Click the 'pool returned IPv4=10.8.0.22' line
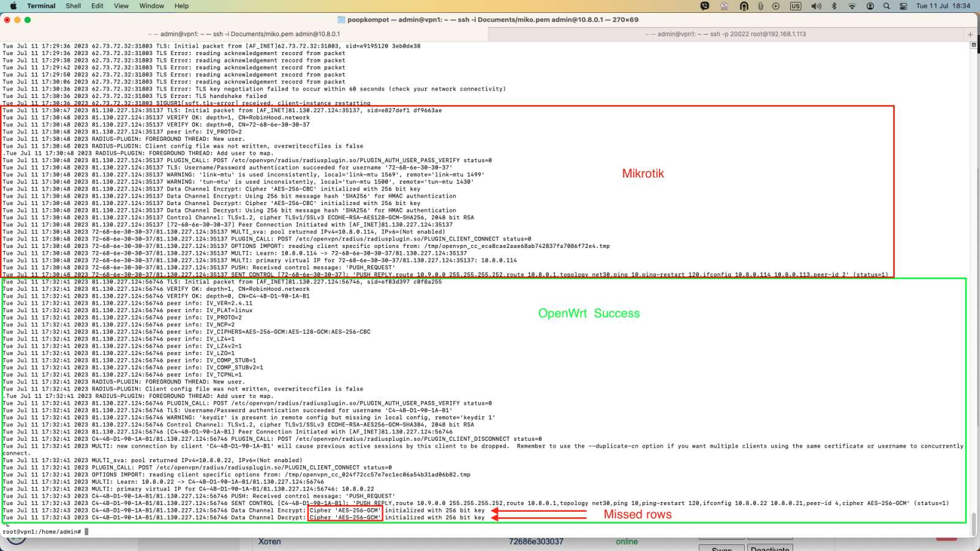 point(153,460)
